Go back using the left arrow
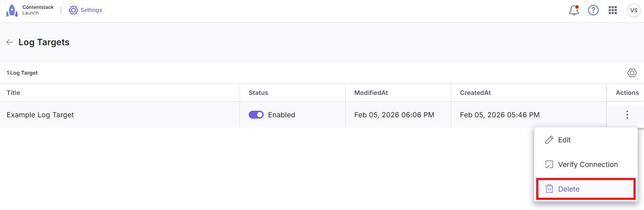The width and height of the screenshot is (644, 210). pos(10,43)
